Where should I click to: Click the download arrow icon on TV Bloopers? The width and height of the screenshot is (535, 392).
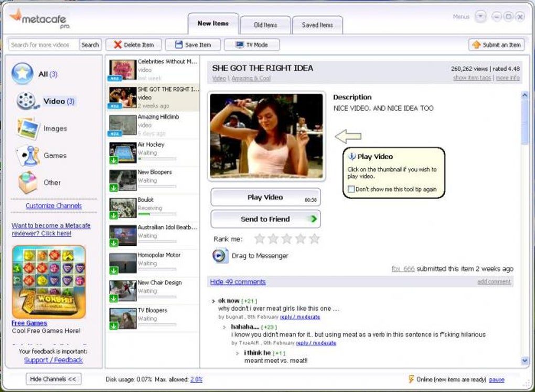coord(113,326)
